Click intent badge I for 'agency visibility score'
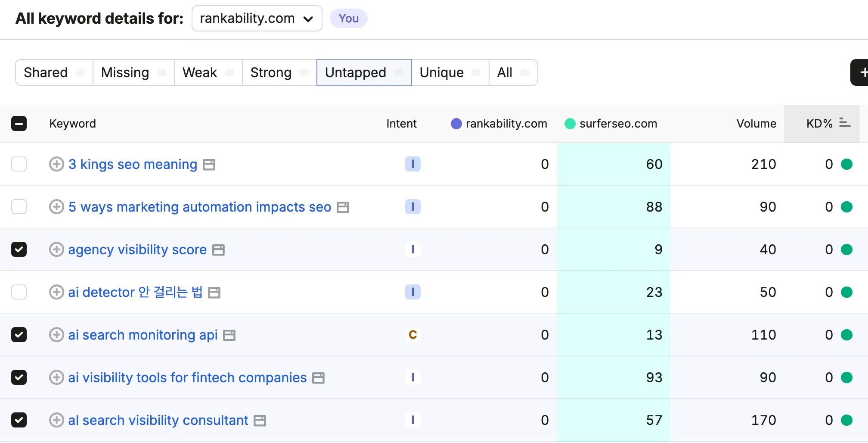The height and width of the screenshot is (443, 868). point(412,250)
